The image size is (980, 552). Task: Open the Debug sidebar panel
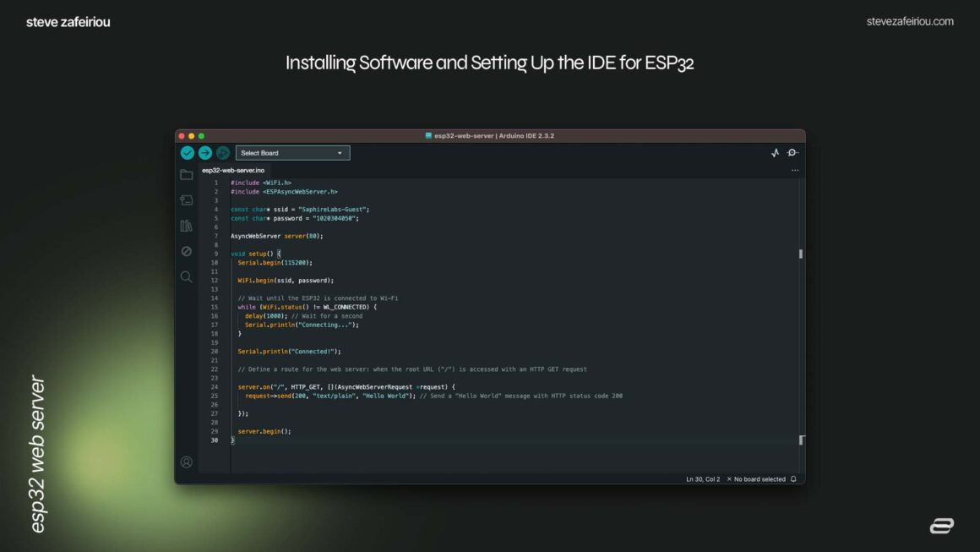[187, 251]
